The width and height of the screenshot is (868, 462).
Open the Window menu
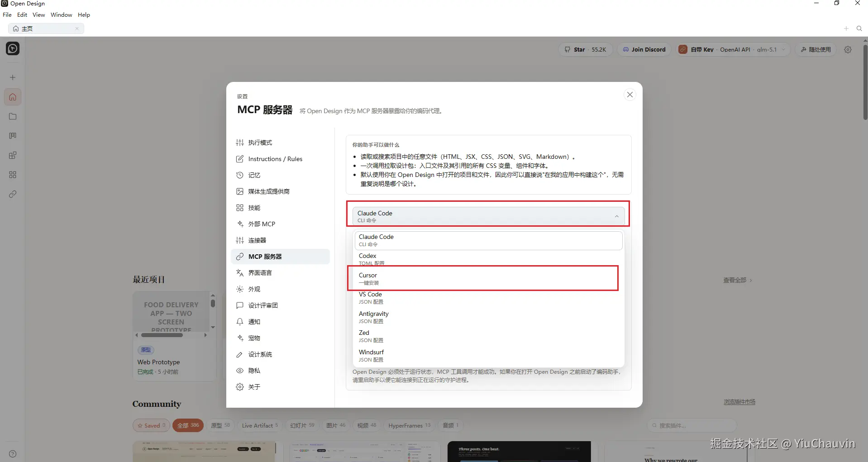pyautogui.click(x=62, y=15)
